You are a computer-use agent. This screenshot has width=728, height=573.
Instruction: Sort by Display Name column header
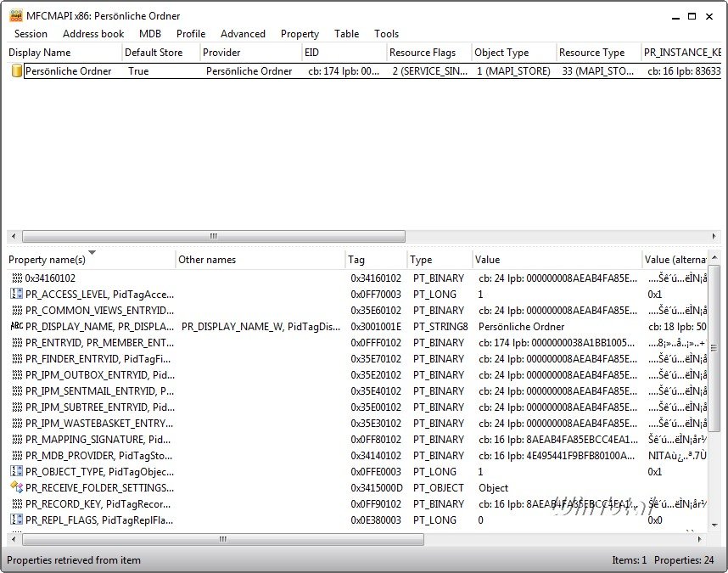pyautogui.click(x=64, y=53)
